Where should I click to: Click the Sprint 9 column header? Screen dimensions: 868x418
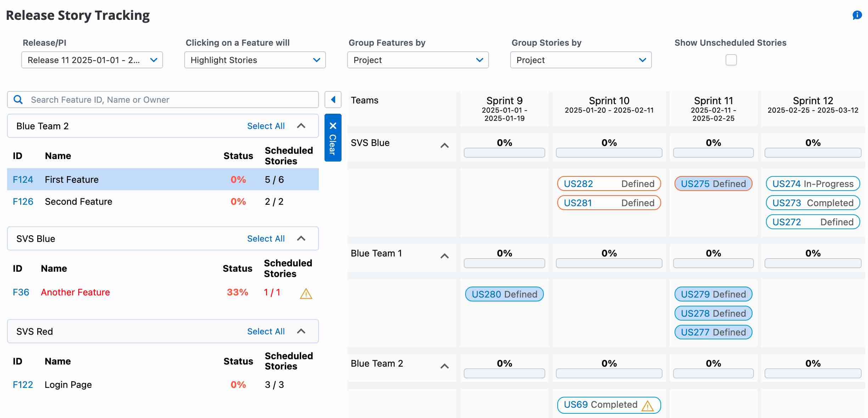tap(505, 108)
